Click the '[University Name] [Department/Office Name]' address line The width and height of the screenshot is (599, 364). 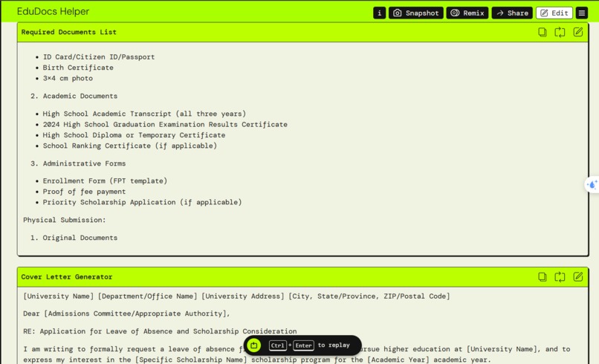(236, 296)
